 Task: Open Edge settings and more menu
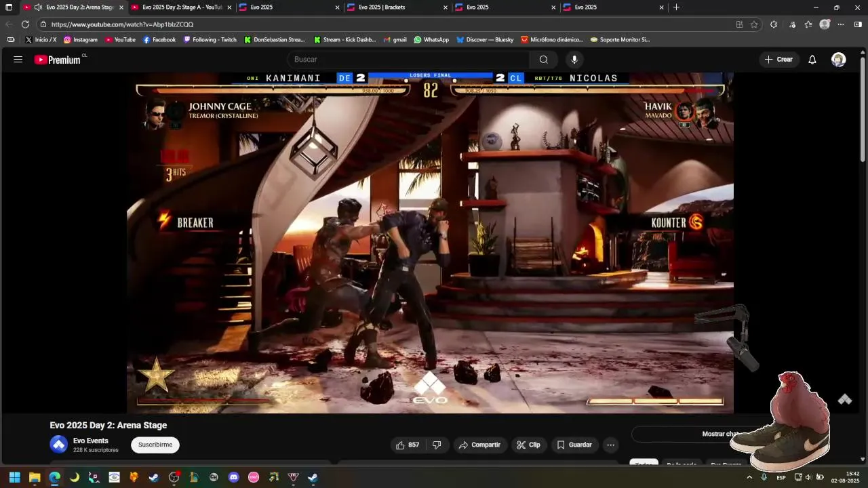click(841, 24)
